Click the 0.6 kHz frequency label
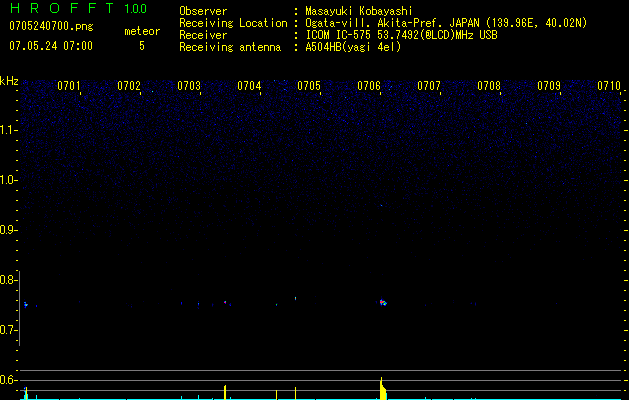This screenshot has height=400, width=629. [8, 380]
